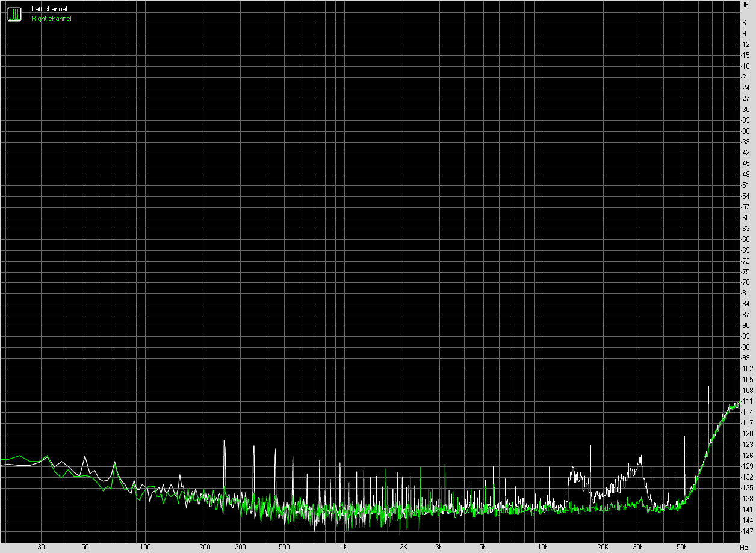Screen dimensions: 756x553
Task: Click the '-138' dB level axis label
Action: pos(748,498)
